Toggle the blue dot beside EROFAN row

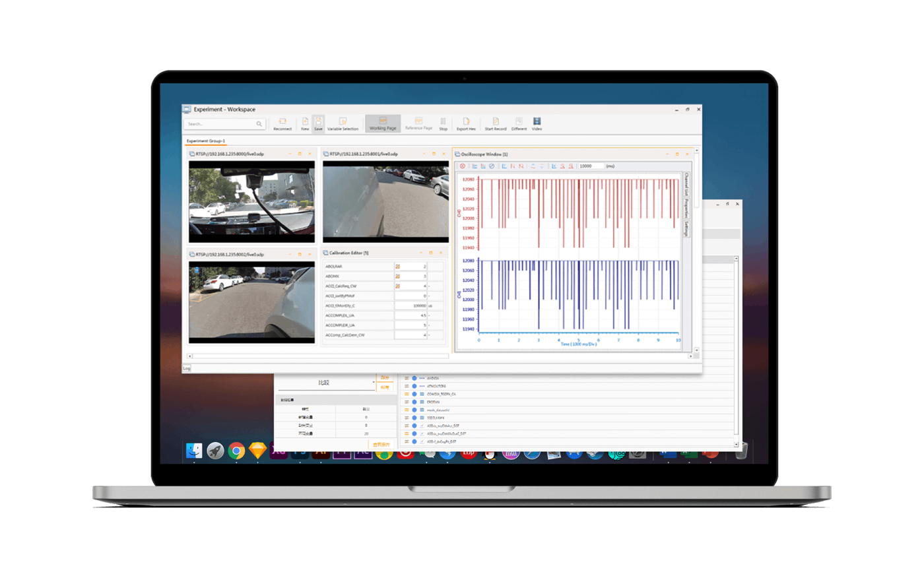pyautogui.click(x=414, y=402)
